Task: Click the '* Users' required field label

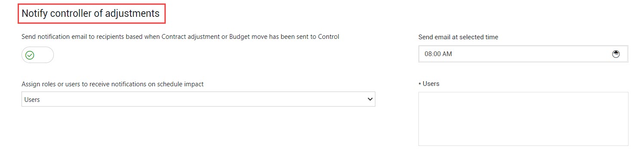Action: 429,84
